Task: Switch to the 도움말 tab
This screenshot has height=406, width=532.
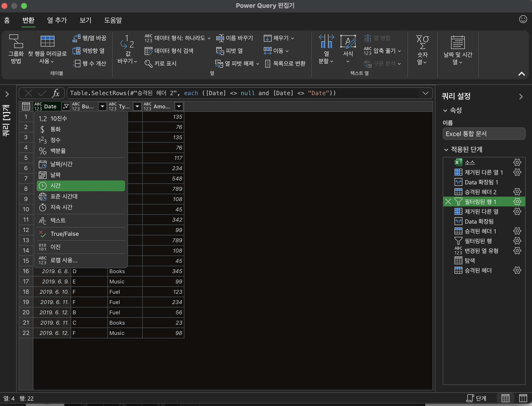Action: [x=113, y=20]
